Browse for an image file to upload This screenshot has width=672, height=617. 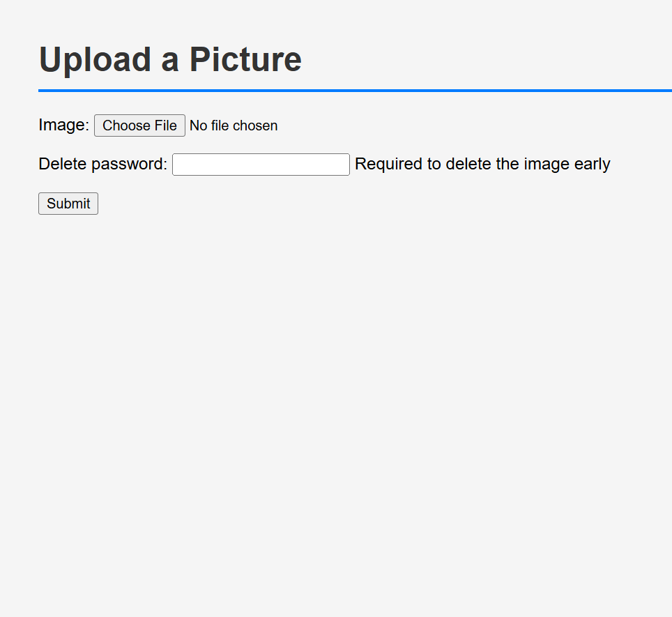click(x=139, y=125)
